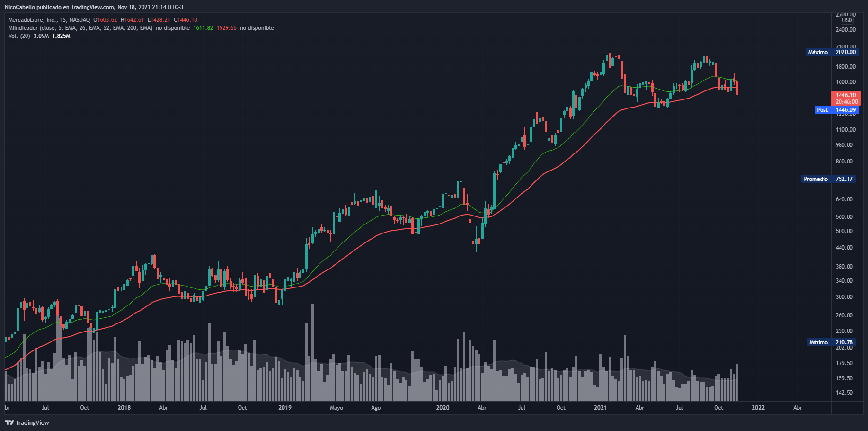Click the USD currency label on the price axis

tap(847, 20)
